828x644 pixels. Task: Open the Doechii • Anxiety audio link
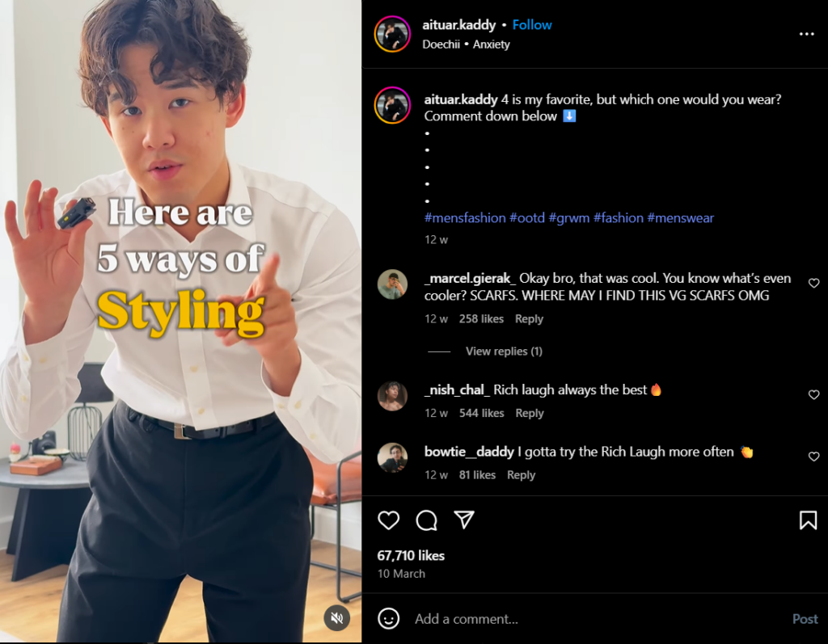click(466, 44)
